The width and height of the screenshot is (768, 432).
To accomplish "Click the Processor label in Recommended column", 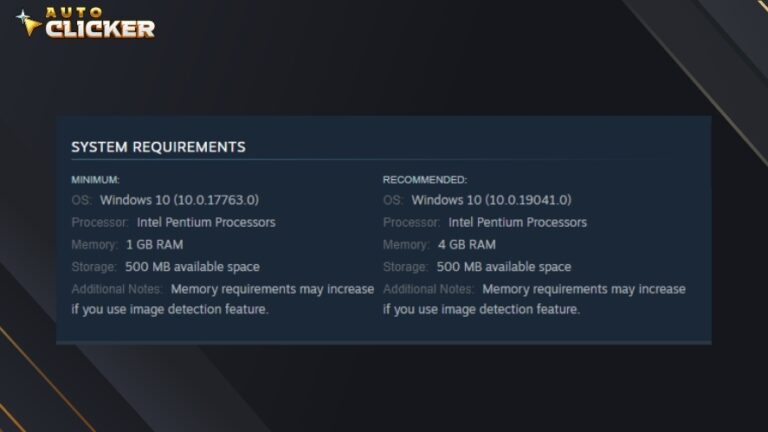I will tap(411, 222).
